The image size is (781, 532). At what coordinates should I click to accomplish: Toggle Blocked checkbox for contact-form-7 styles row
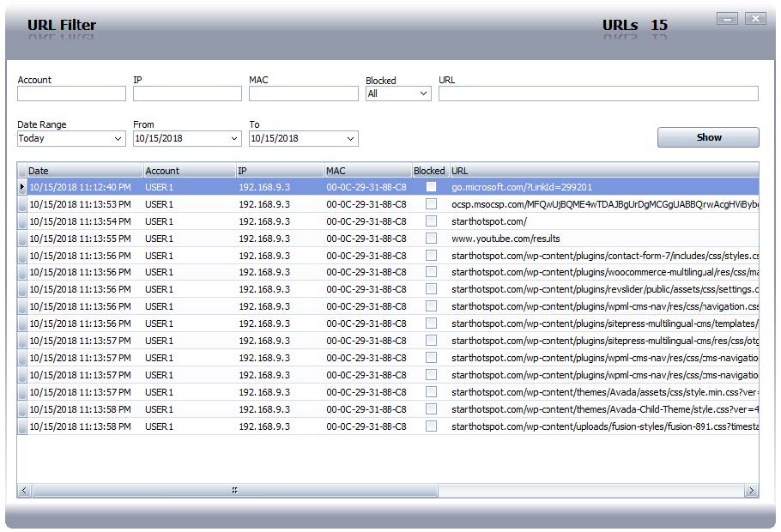tap(432, 255)
